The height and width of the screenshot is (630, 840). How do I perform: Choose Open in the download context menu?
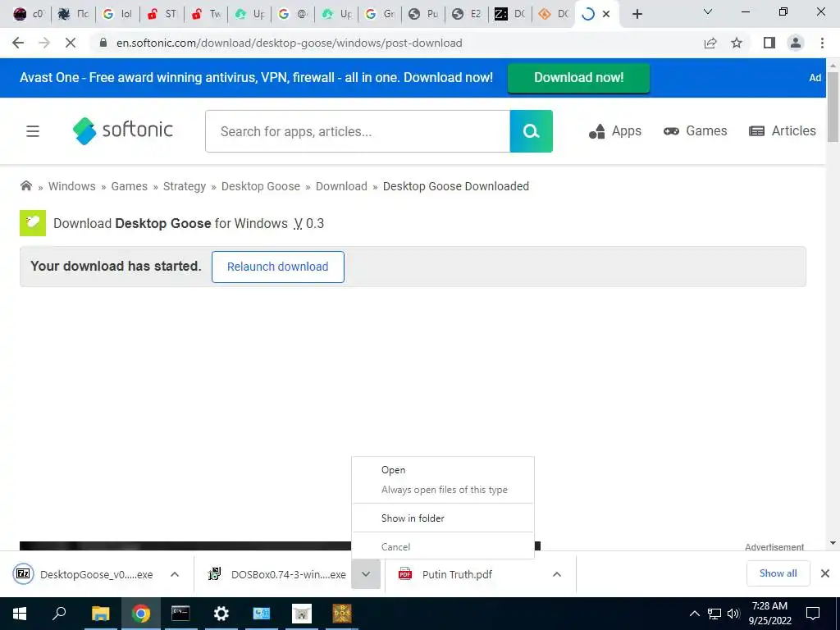click(x=442, y=470)
